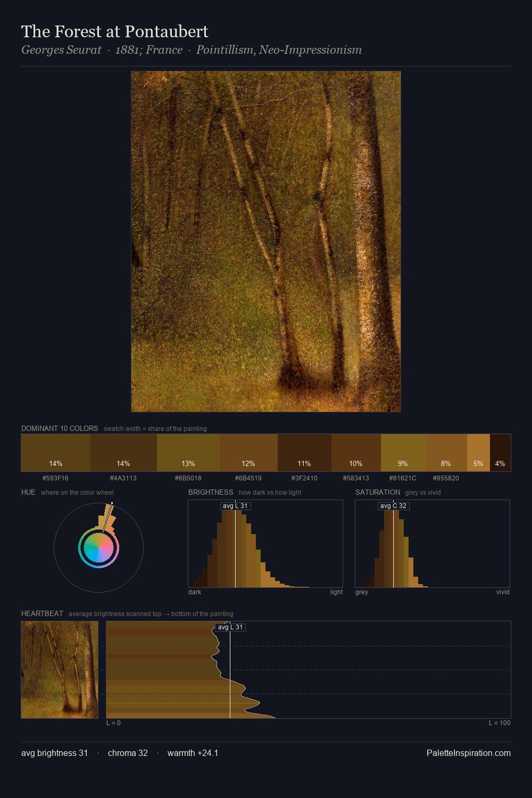Click the HEARTBEAT section heading
The image size is (532, 798).
coord(42,613)
